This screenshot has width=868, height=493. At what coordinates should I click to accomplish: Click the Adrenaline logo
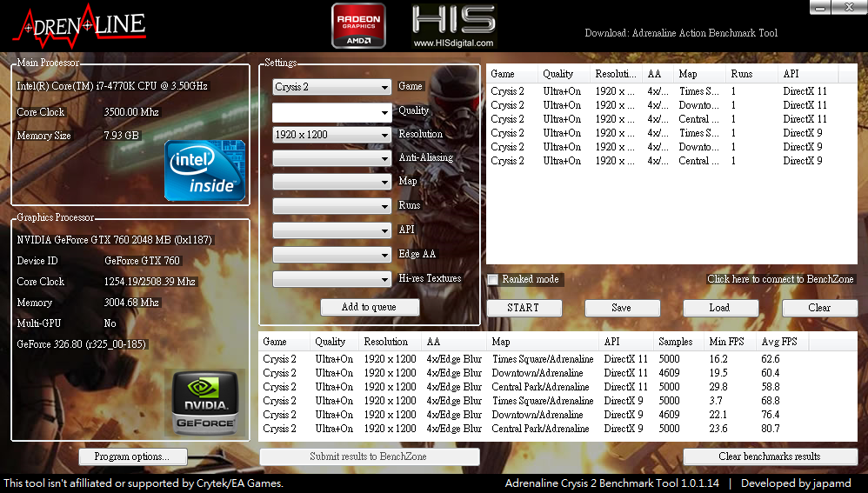point(78,24)
